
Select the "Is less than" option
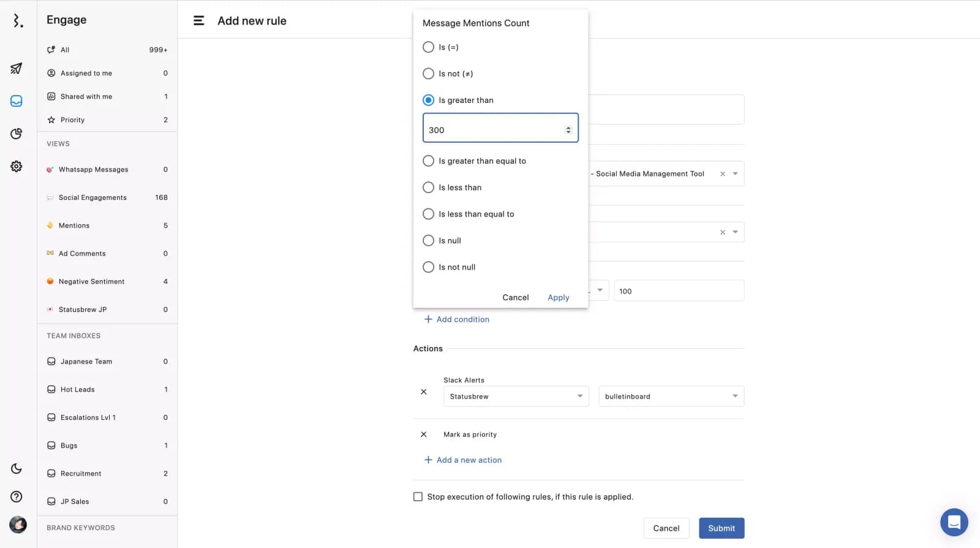pyautogui.click(x=429, y=188)
